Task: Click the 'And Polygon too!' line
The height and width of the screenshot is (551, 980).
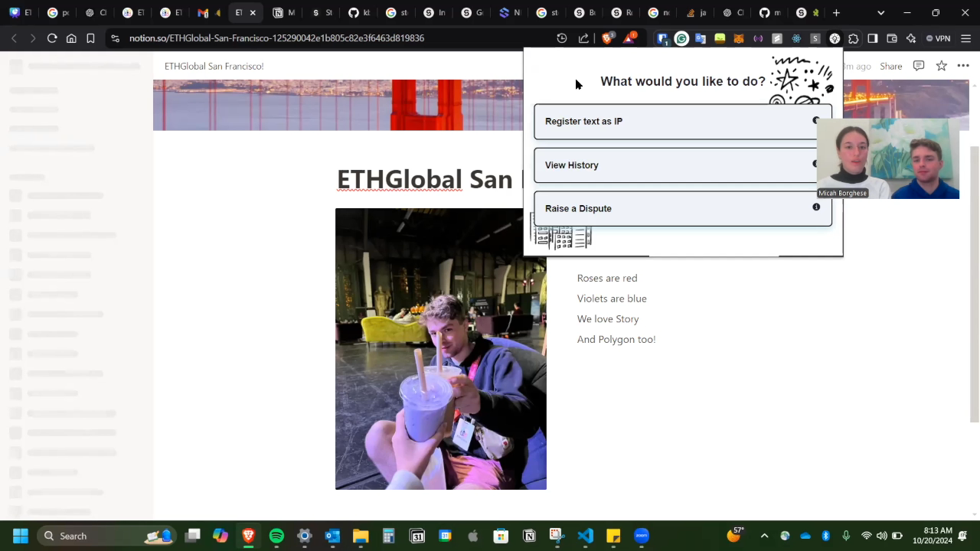Action: click(x=616, y=340)
